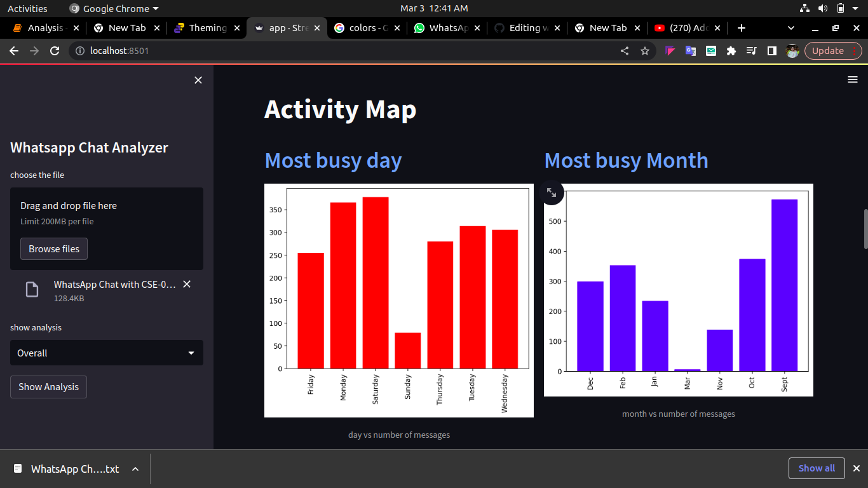Image resolution: width=868 pixels, height=488 pixels.
Task: Bookmark the page with the star icon
Action: [x=644, y=50]
